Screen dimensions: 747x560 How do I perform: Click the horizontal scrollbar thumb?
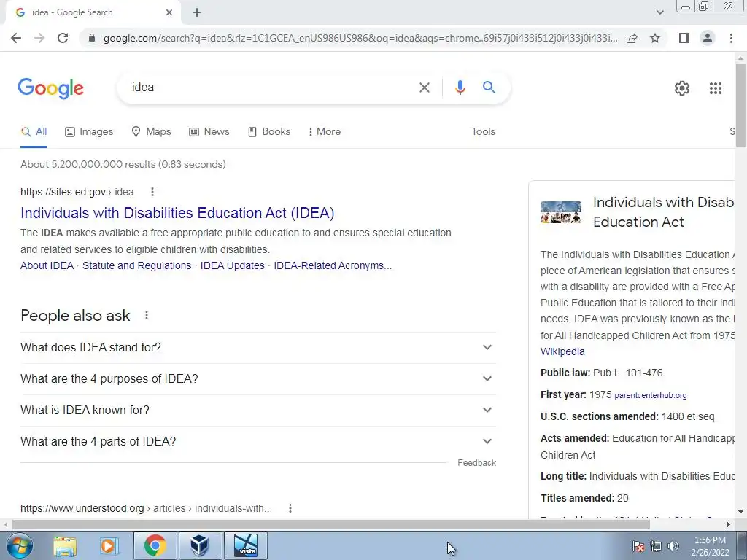click(331, 524)
